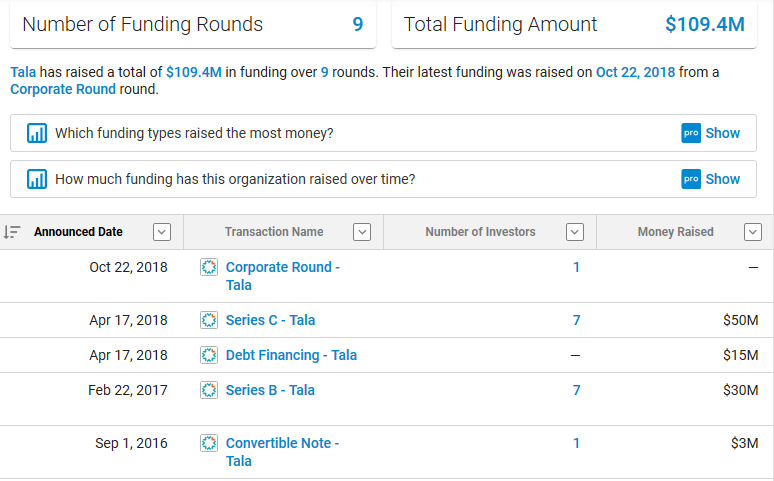The image size is (774, 481).
Task: Click the $109.4M Total Funding Amount value
Action: coord(704,25)
